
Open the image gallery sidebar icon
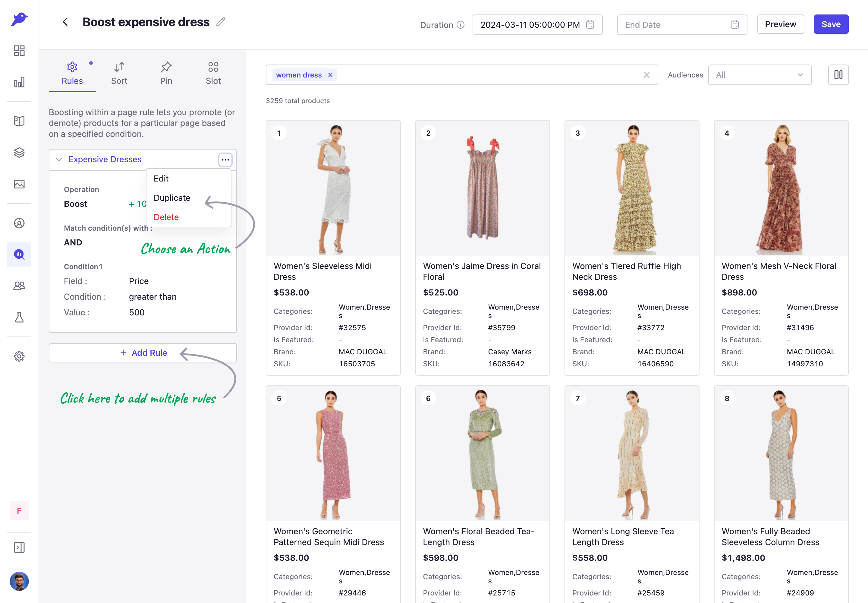(x=19, y=184)
